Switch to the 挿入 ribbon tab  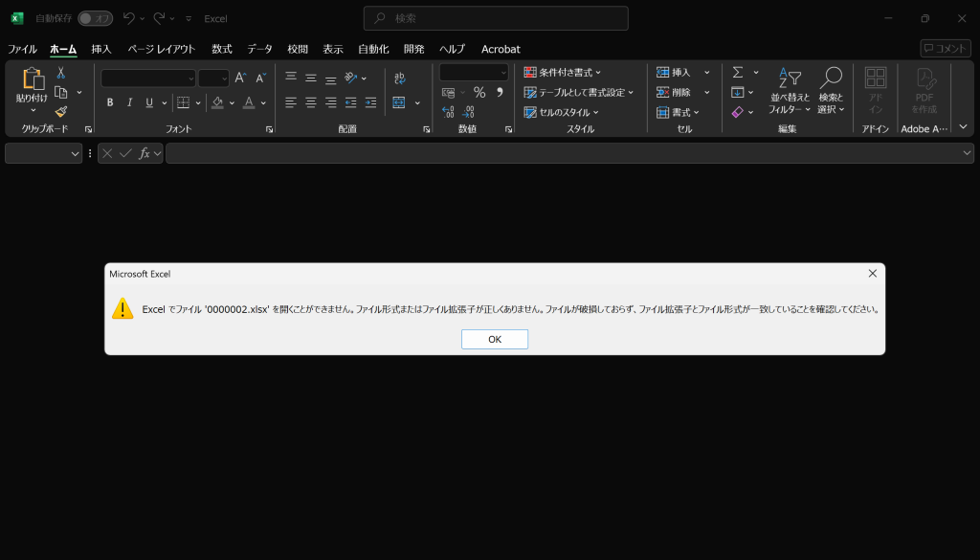(101, 49)
